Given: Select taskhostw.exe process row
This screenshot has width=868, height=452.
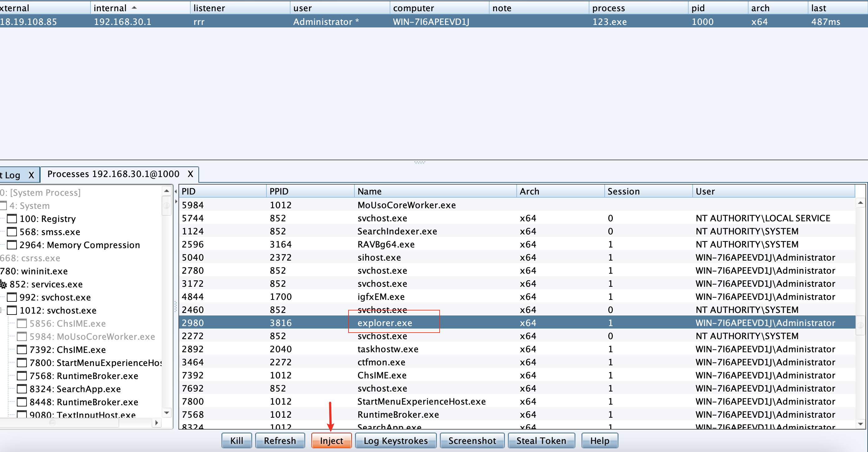Looking at the screenshot, I should [x=517, y=349].
